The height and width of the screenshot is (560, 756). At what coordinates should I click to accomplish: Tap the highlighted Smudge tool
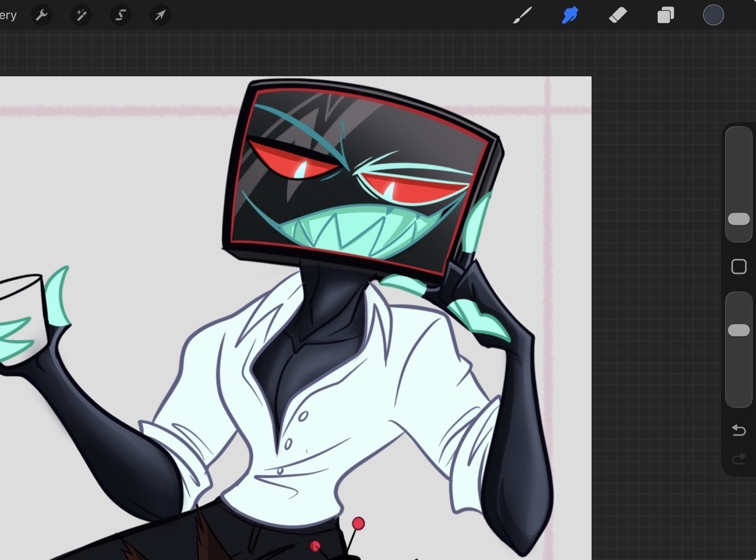click(x=570, y=15)
